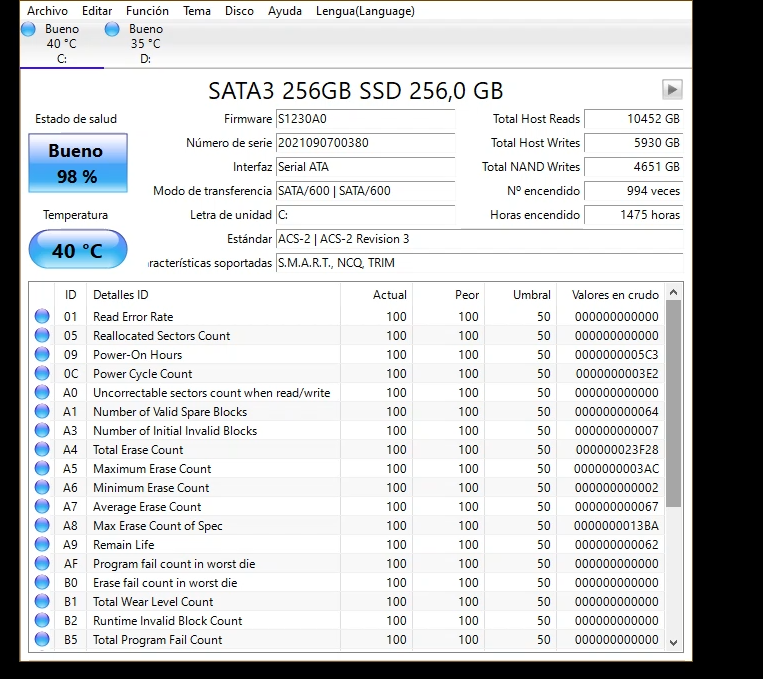Screen dimensions: 763x679
Task: Click the SMART list scroll up arrow
Action: pyautogui.click(x=673, y=293)
